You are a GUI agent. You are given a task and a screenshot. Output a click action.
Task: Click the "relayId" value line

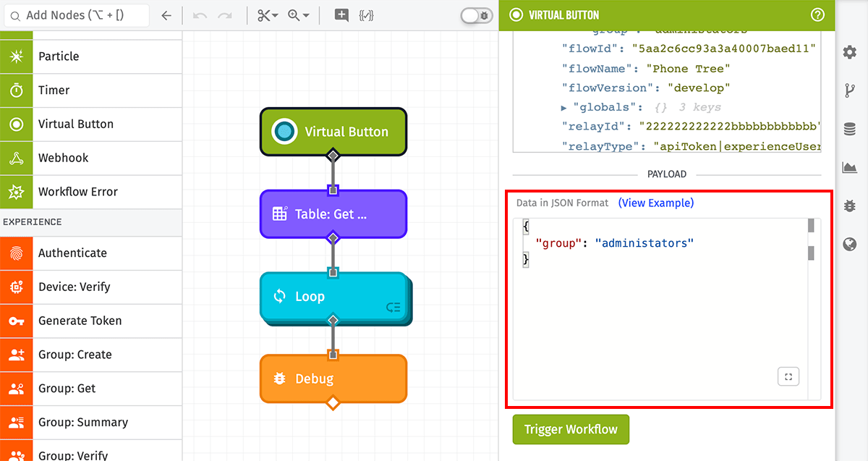coord(691,127)
